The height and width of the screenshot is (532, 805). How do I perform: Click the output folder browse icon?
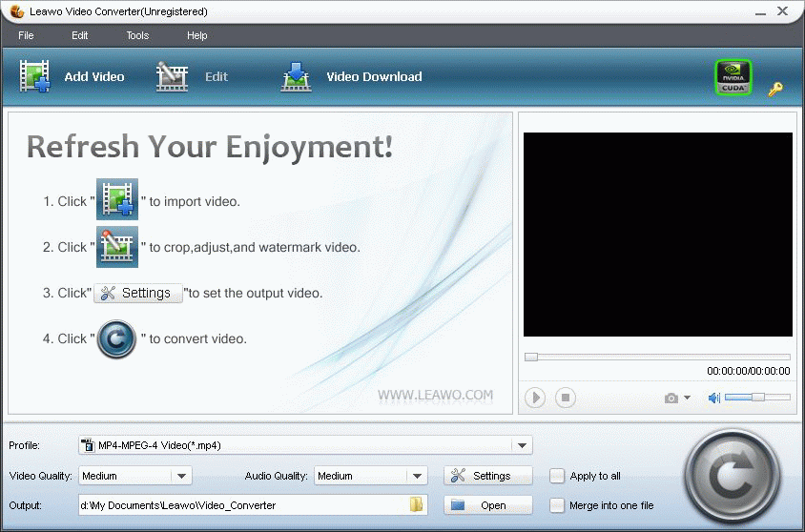tap(417, 505)
